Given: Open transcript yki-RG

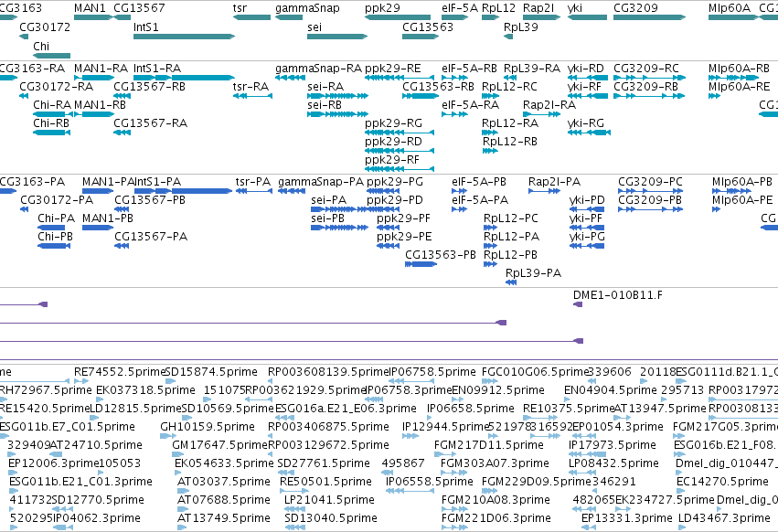Looking at the screenshot, I should click(585, 123).
